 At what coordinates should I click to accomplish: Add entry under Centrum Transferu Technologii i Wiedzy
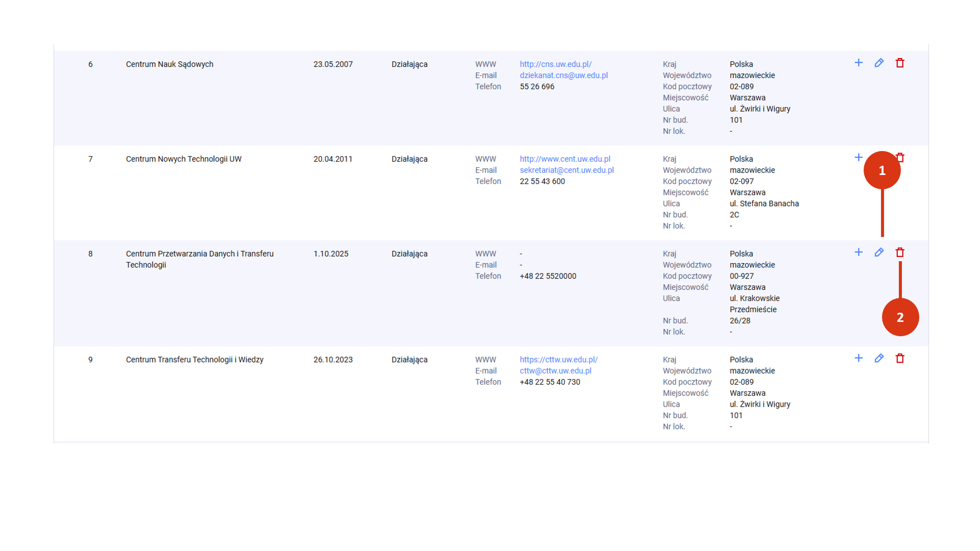click(x=859, y=358)
